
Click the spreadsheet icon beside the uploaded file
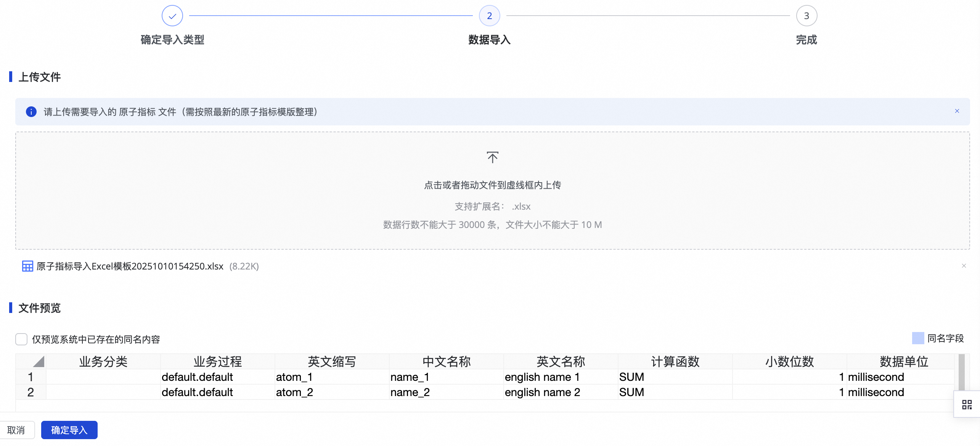(x=27, y=266)
